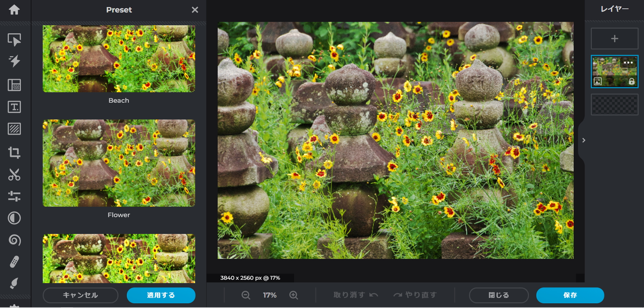Close the Preset panel

tap(195, 10)
